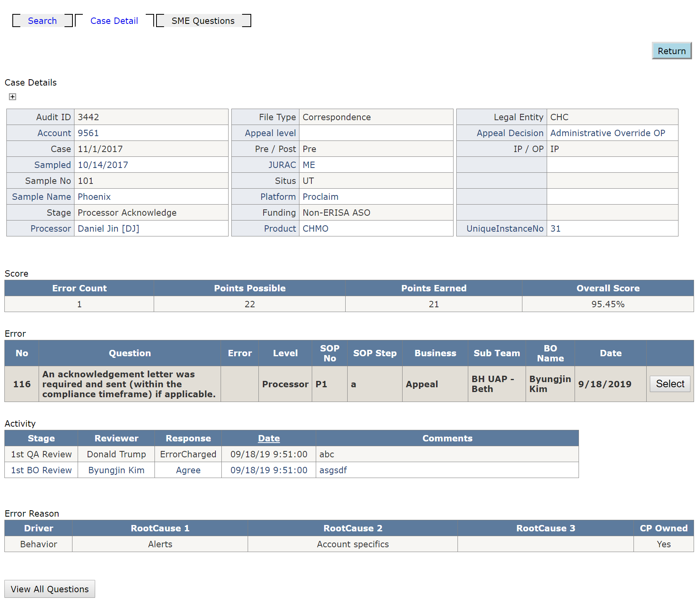This screenshot has height=603, width=700.
Task: Click Sub Team cell BH UAP - Beth
Action: [x=497, y=384]
